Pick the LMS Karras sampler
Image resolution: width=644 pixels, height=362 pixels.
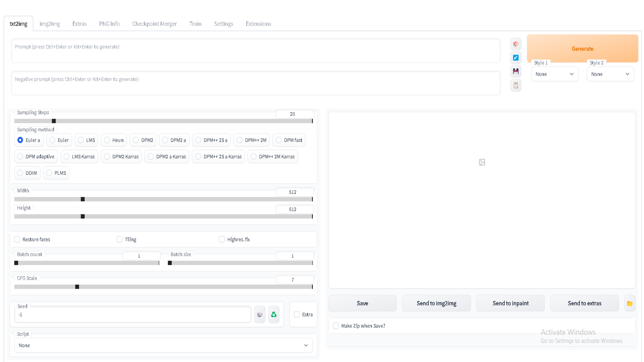pos(79,157)
